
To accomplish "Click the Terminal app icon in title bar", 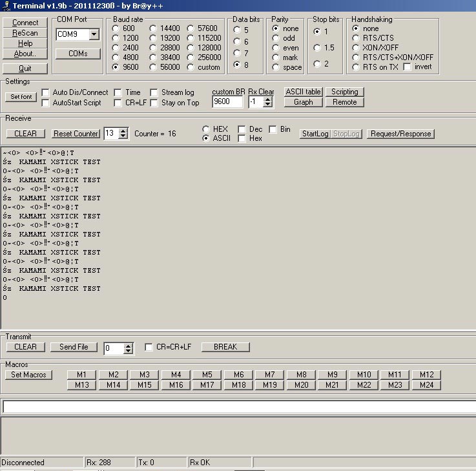I will click(6, 6).
